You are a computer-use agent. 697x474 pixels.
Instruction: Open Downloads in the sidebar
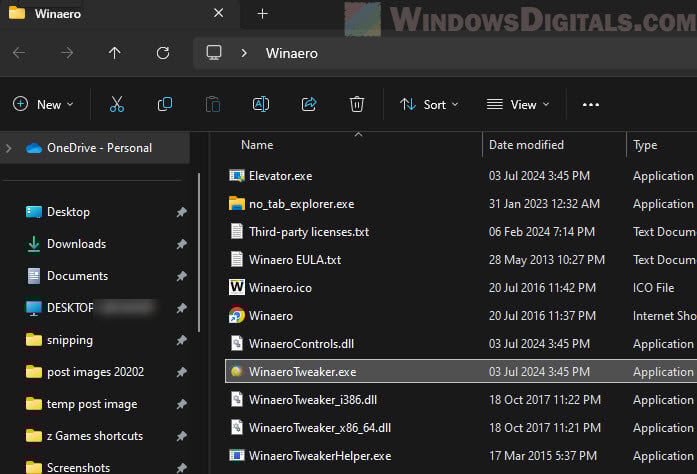click(76, 244)
